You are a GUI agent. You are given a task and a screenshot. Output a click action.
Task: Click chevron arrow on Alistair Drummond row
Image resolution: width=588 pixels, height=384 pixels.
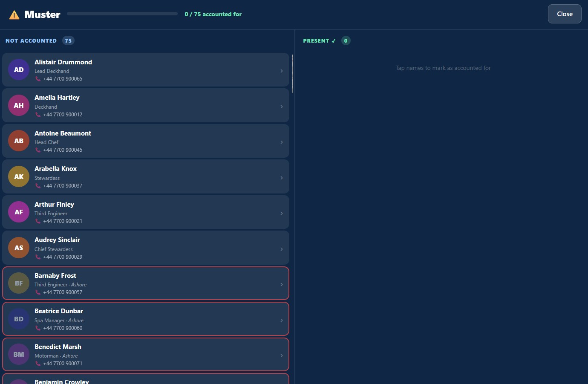pos(282,71)
